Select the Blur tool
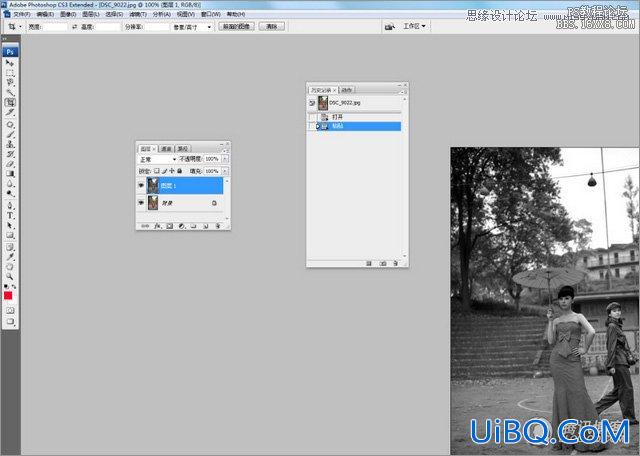 pos(10,183)
